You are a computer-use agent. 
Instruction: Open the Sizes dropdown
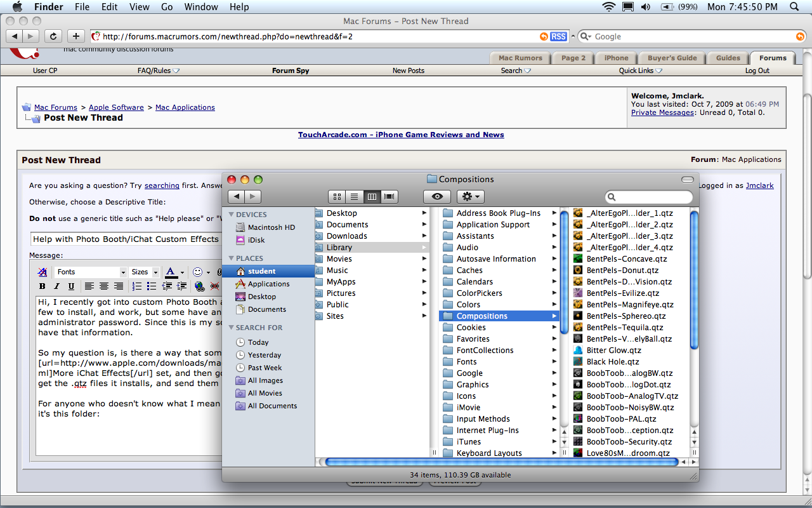[x=145, y=272]
